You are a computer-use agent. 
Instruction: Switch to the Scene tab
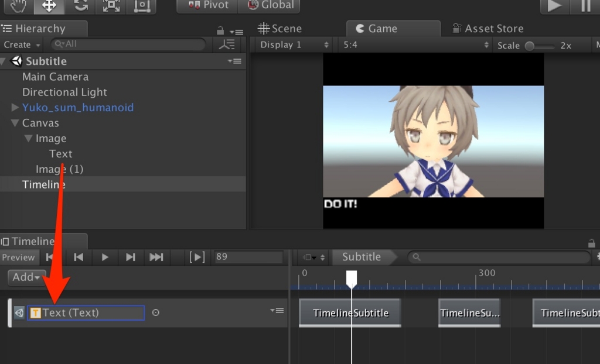[279, 29]
